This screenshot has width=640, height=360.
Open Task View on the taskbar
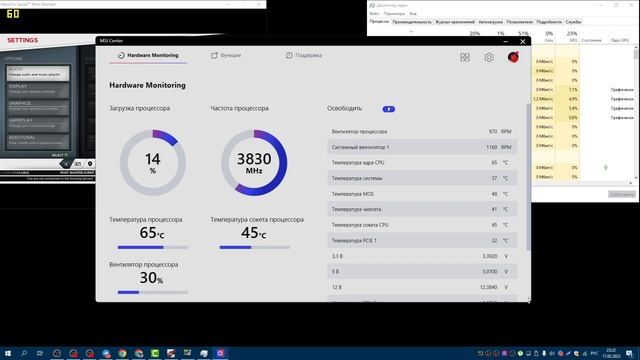tap(40, 353)
